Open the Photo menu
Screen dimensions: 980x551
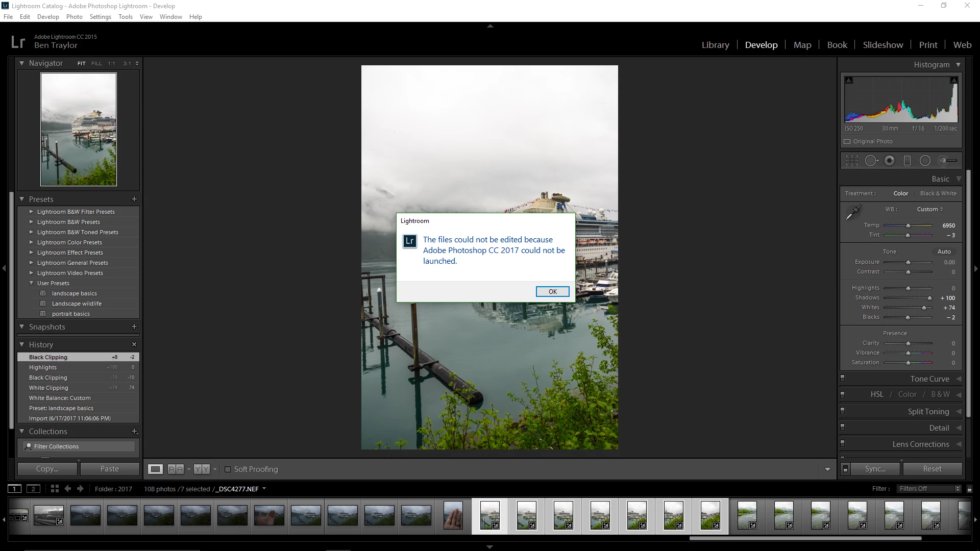[x=74, y=16]
